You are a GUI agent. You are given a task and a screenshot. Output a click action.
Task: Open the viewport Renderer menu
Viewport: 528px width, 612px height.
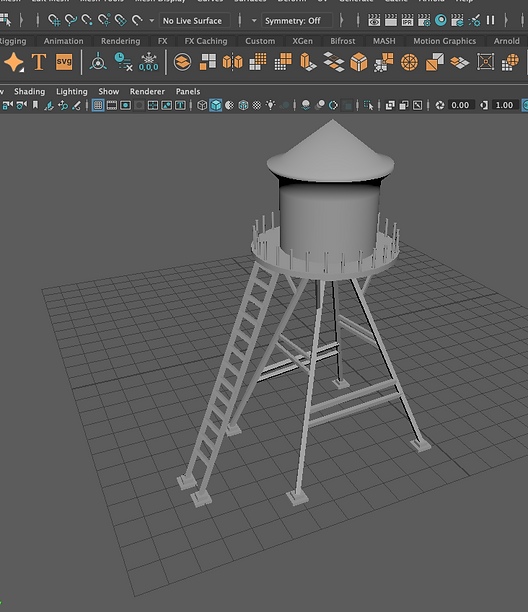coord(147,91)
